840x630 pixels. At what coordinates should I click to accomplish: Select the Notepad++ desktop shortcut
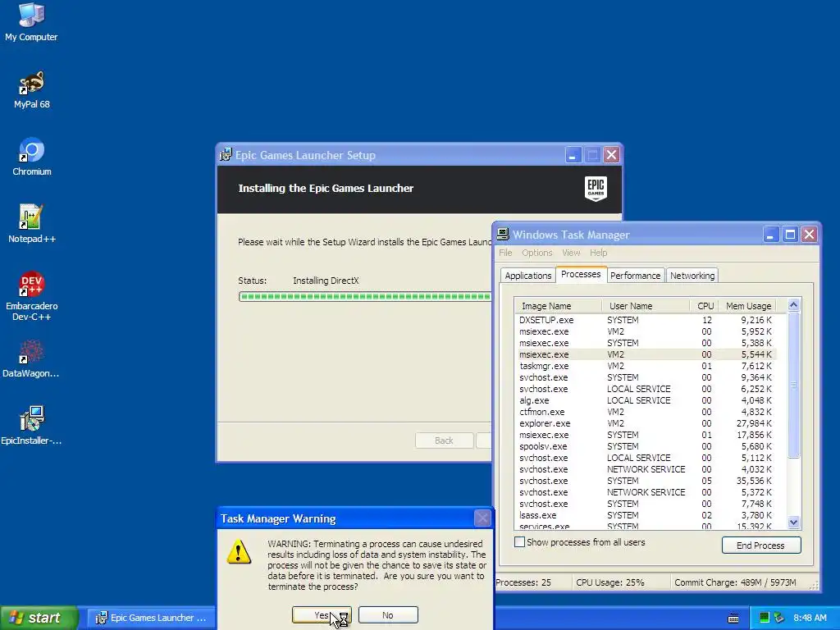coord(31,224)
